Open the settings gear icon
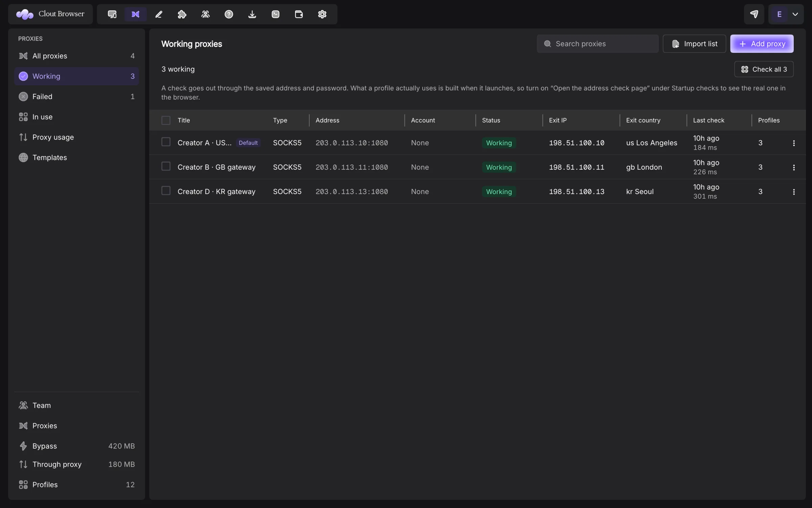The height and width of the screenshot is (508, 812). pos(322,14)
